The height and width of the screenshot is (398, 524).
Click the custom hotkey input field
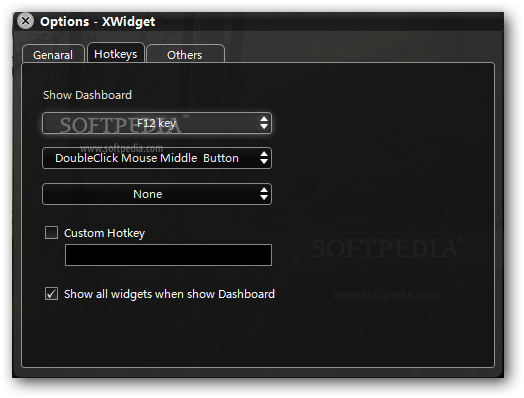[x=168, y=255]
